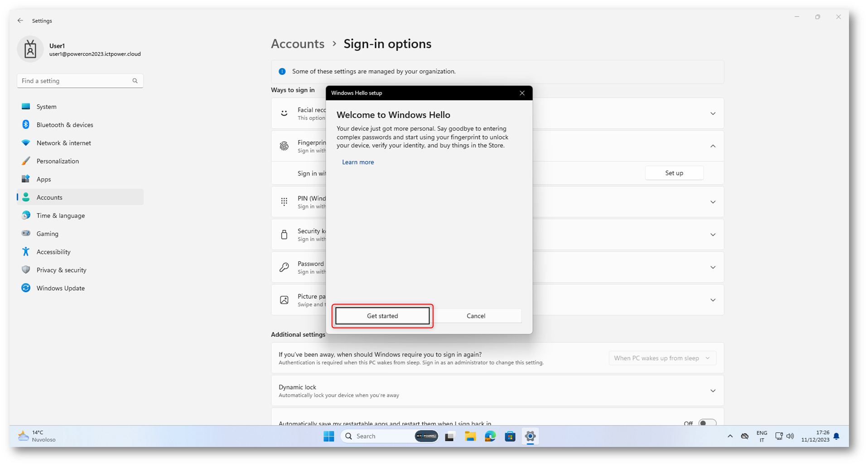Expand the Dynamic lock section
Viewport: 868px width, 466px height.
click(x=713, y=391)
